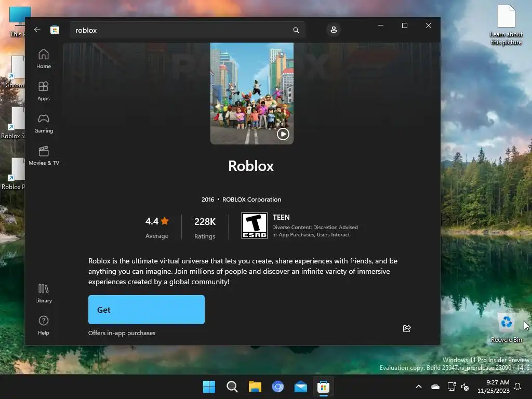Click the network display tray icon
Viewport: 532px width, 399px height.
point(452,387)
